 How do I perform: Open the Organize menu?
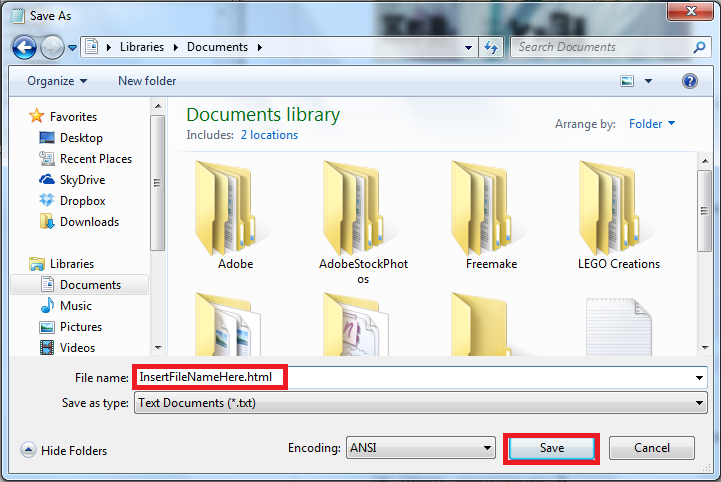(x=57, y=81)
